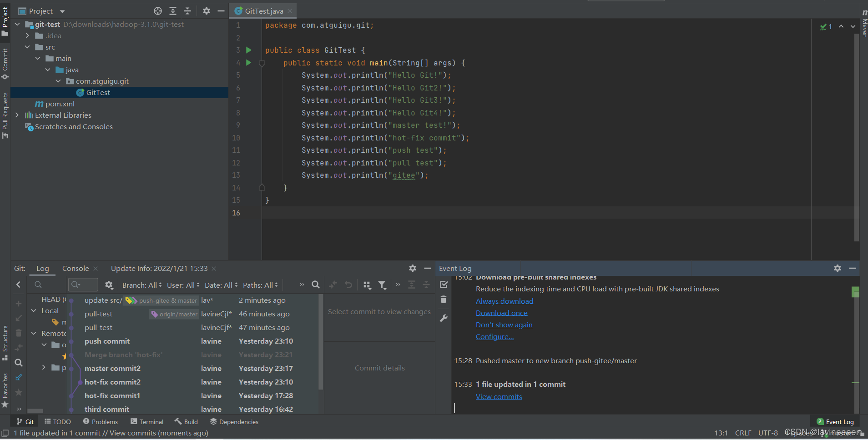Click collapse all in Project panel
Image resolution: width=868 pixels, height=440 pixels.
(x=187, y=11)
